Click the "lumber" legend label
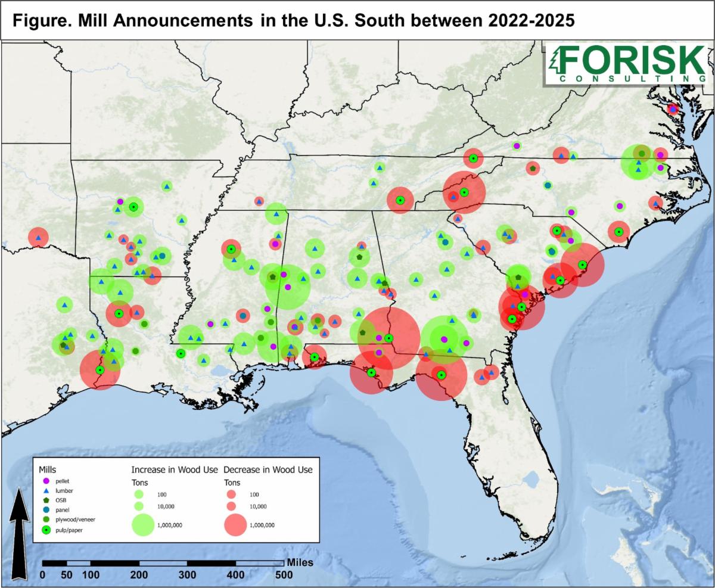 pos(64,490)
